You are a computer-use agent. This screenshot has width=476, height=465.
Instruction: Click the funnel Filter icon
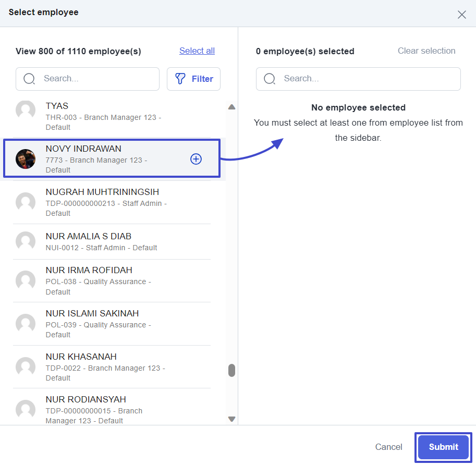pyautogui.click(x=180, y=79)
